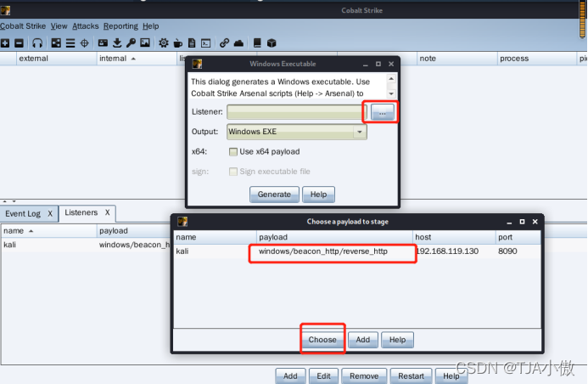Click payload column header in chooser dialog

pos(334,237)
